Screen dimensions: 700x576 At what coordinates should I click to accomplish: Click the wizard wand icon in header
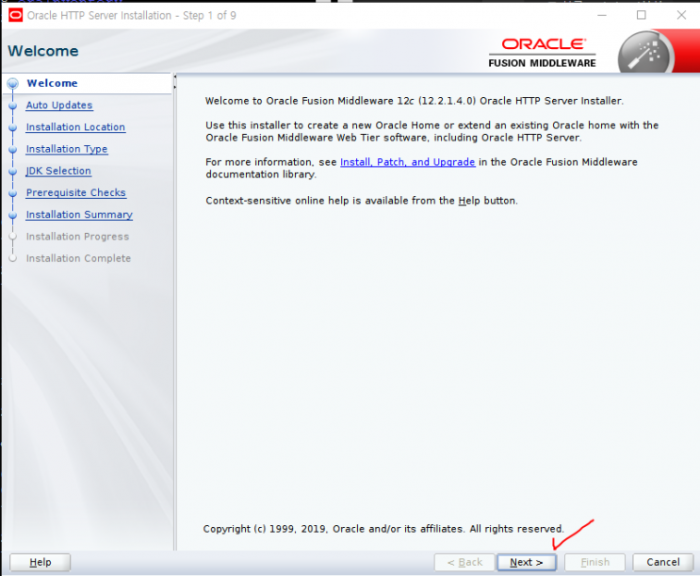point(645,54)
